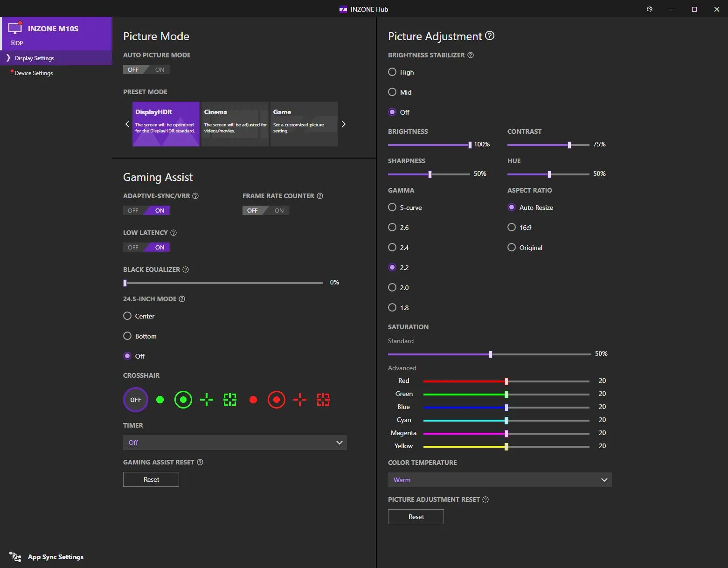The width and height of the screenshot is (728, 568).
Task: Select the Game preset mode
Action: coord(304,124)
